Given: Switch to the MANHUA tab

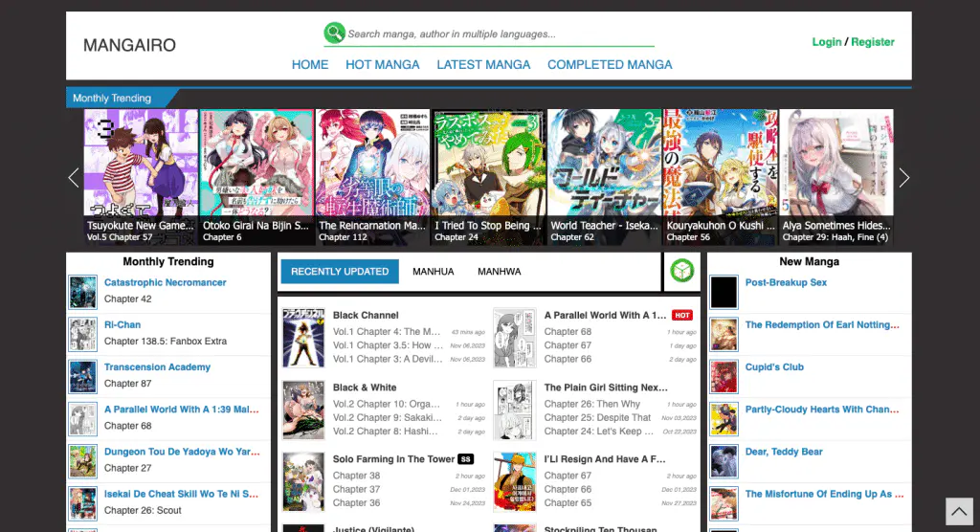Looking at the screenshot, I should 434,272.
